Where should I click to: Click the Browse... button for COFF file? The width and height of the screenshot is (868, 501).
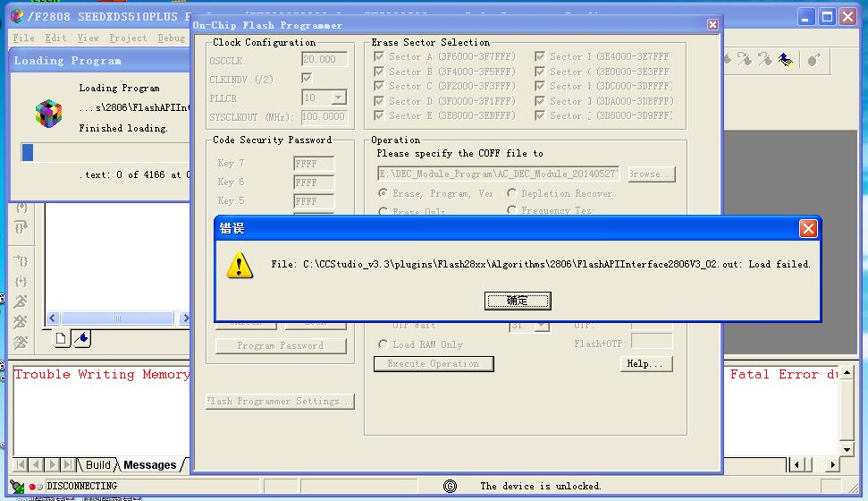pos(652,174)
